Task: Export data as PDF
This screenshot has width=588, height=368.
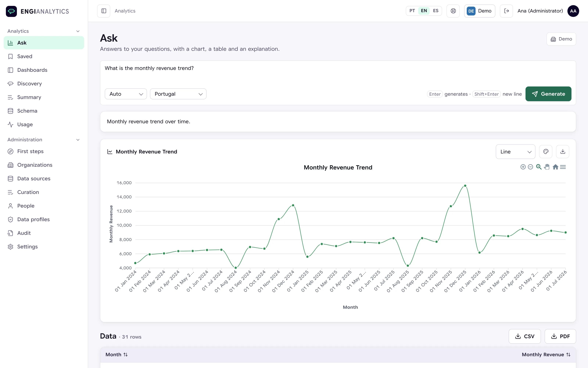Action: pos(560,336)
